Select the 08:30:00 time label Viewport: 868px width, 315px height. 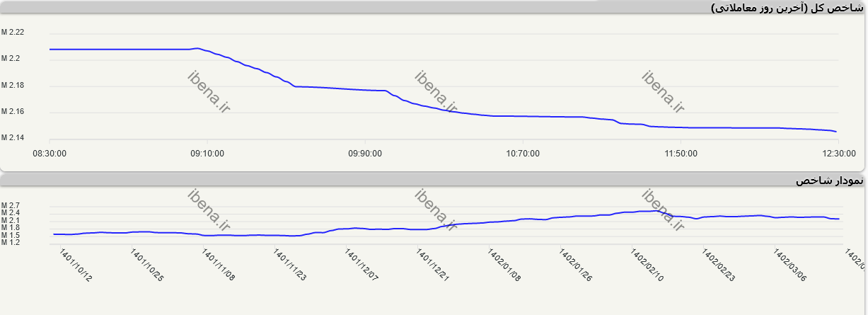(50, 154)
